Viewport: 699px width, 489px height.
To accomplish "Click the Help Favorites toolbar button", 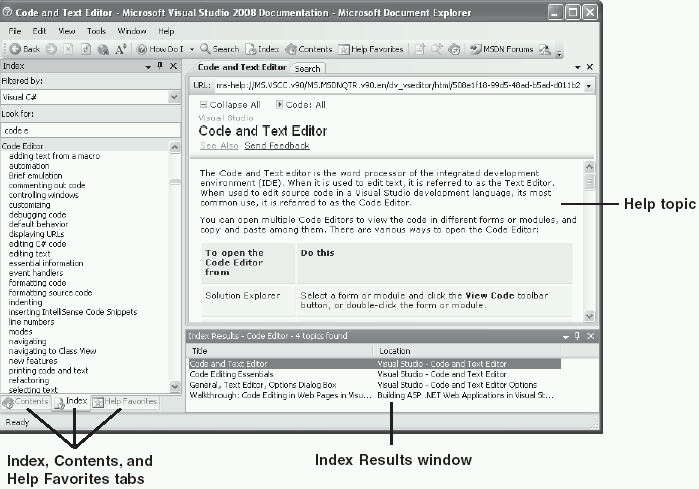I will click(371, 49).
